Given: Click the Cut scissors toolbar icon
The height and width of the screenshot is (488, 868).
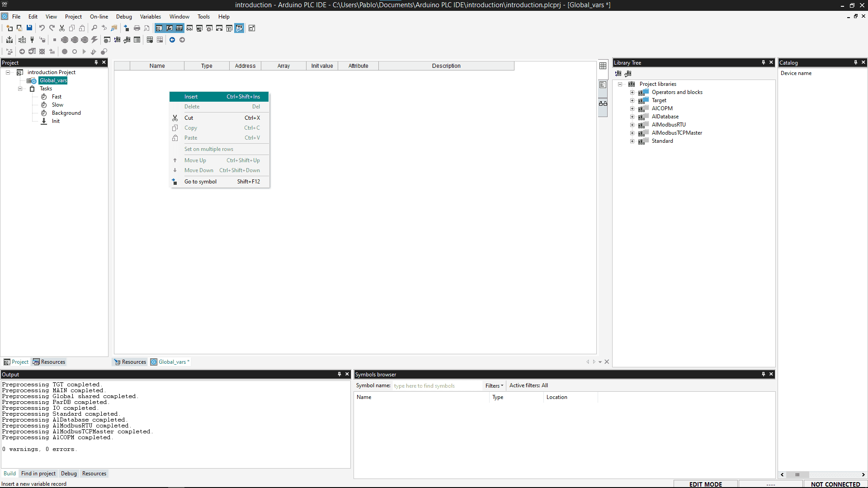Looking at the screenshot, I should (62, 28).
